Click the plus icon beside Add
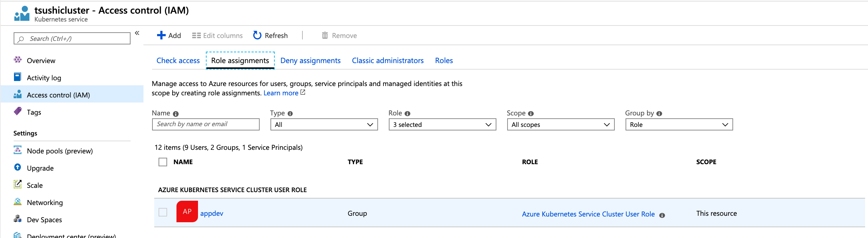 click(x=161, y=35)
